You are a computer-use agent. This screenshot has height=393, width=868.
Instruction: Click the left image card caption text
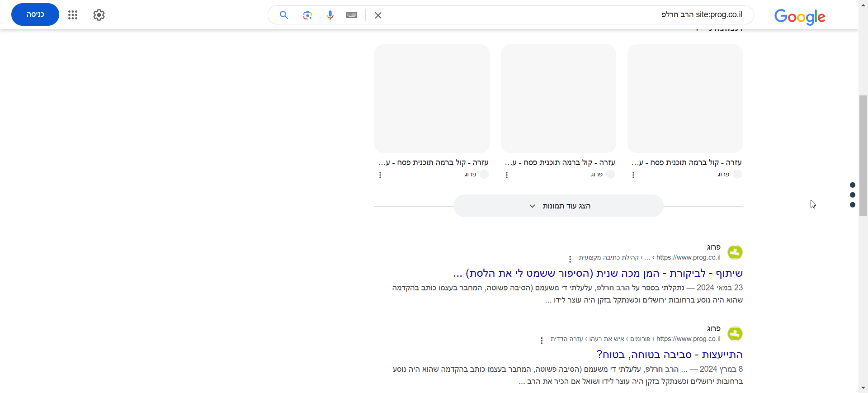click(433, 162)
